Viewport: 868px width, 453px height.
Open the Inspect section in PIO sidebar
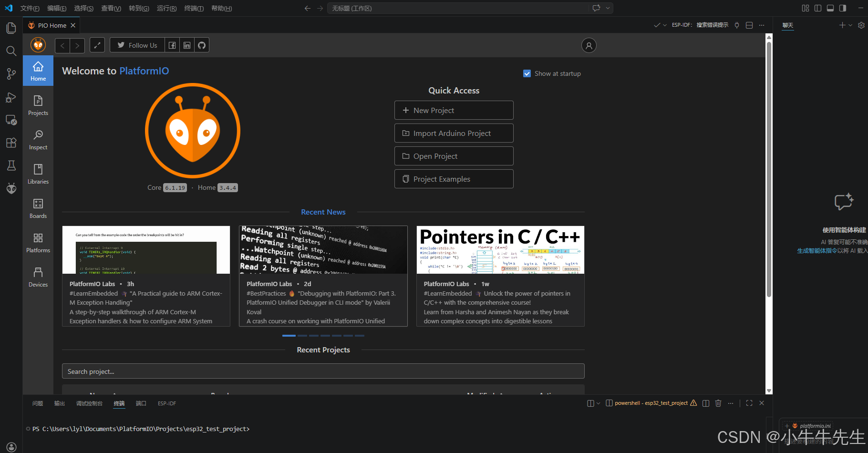click(x=38, y=140)
